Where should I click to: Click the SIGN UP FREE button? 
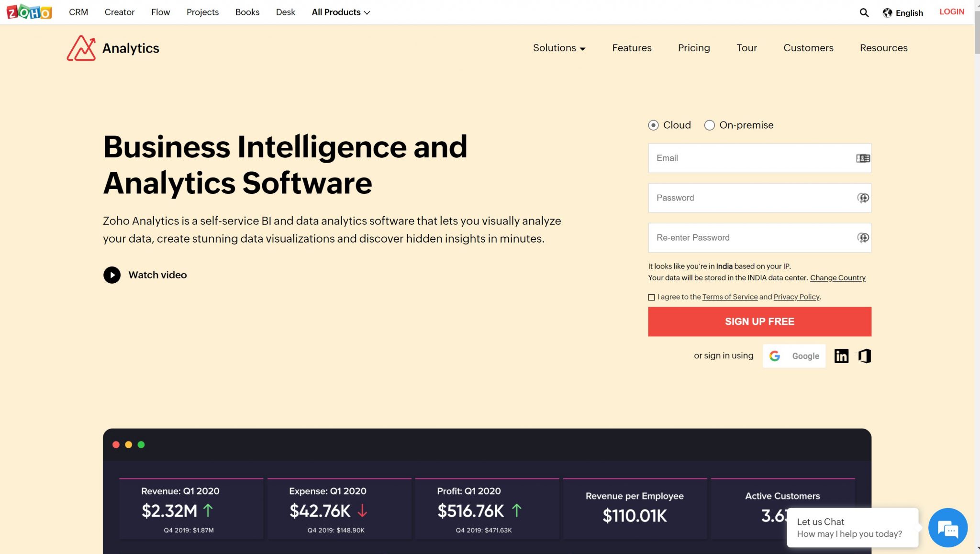[759, 321]
